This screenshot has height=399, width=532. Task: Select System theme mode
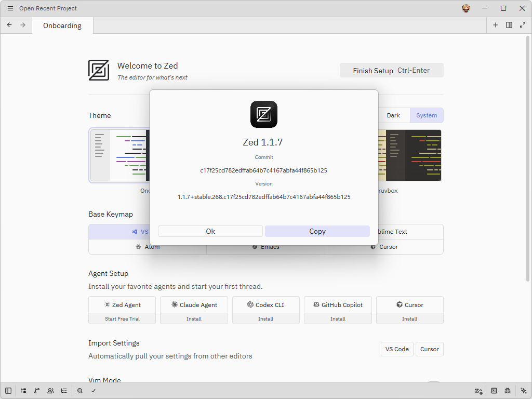tap(427, 115)
